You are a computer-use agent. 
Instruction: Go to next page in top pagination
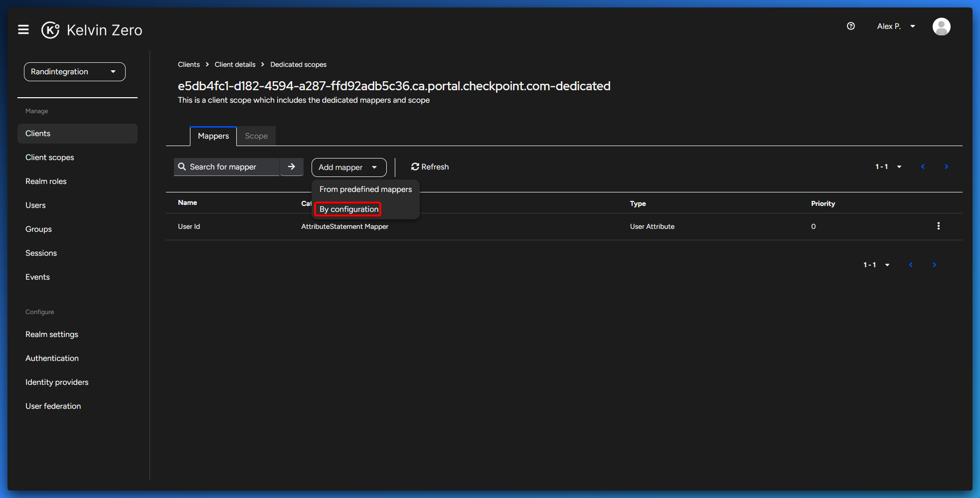(x=946, y=166)
